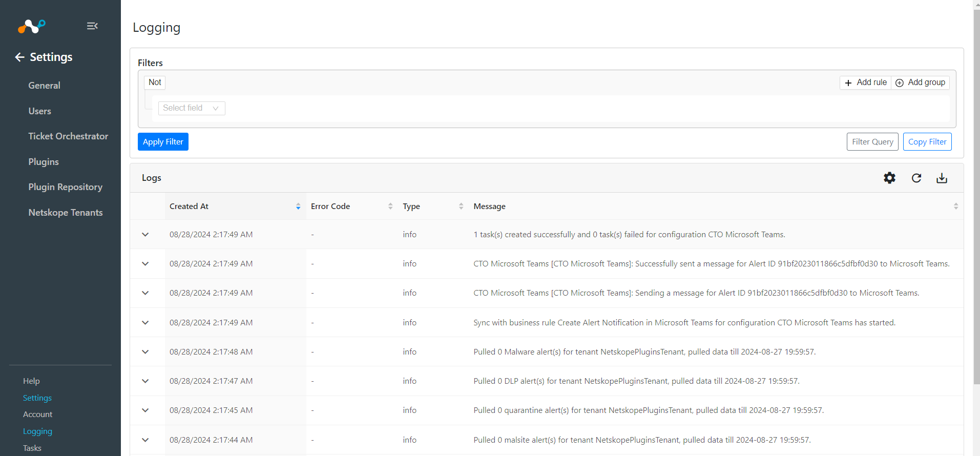Viewport: 980px width, 456px height.
Task: Click the page vertical scrollbar
Action: click(976, 197)
